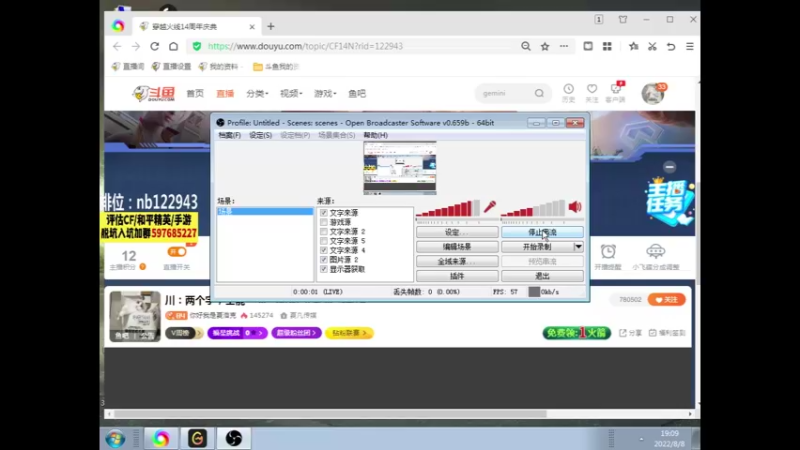Click the browser horizontal scrollbar
800x450 pixels.
pyautogui.click(x=330, y=414)
